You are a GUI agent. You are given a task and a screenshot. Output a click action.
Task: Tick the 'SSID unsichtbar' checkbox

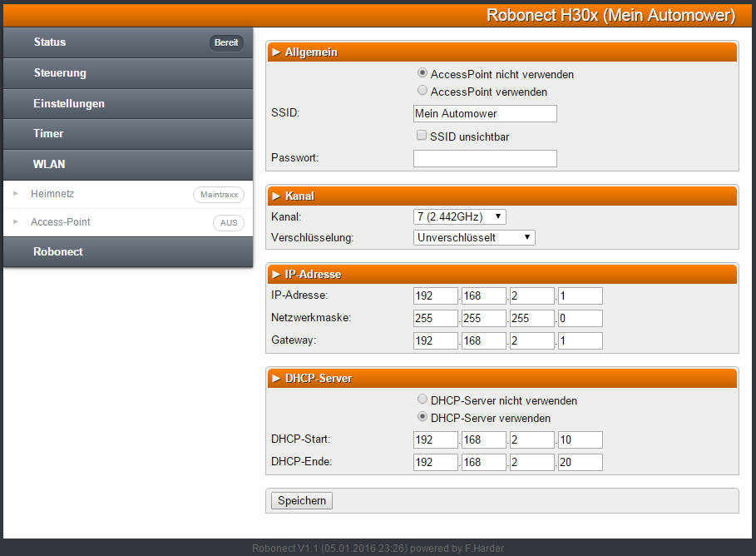coord(422,135)
